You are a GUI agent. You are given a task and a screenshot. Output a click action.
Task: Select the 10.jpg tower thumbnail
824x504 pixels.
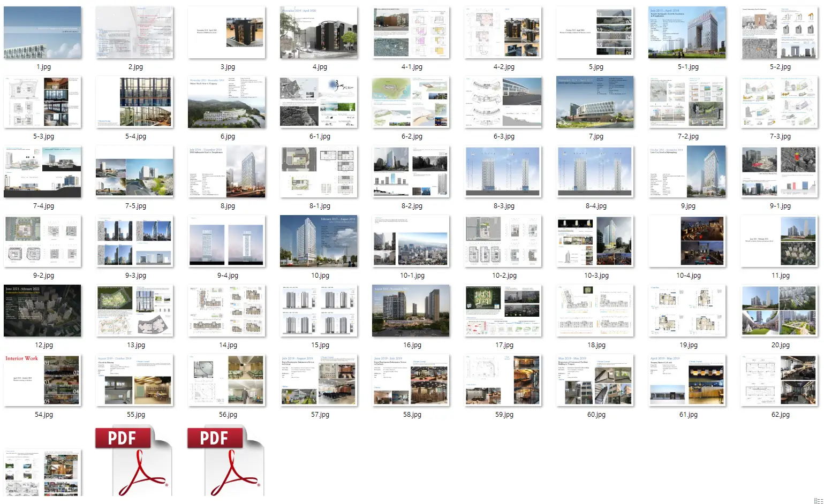319,241
